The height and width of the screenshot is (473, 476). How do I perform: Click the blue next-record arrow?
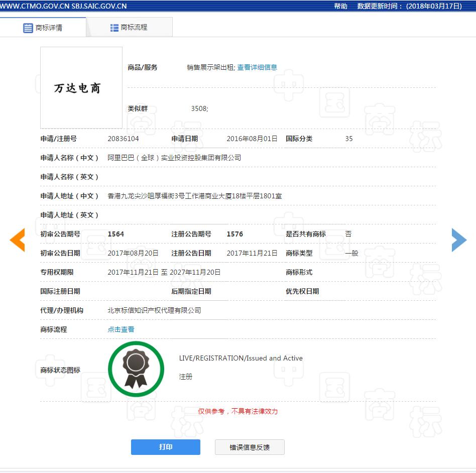[x=459, y=240]
